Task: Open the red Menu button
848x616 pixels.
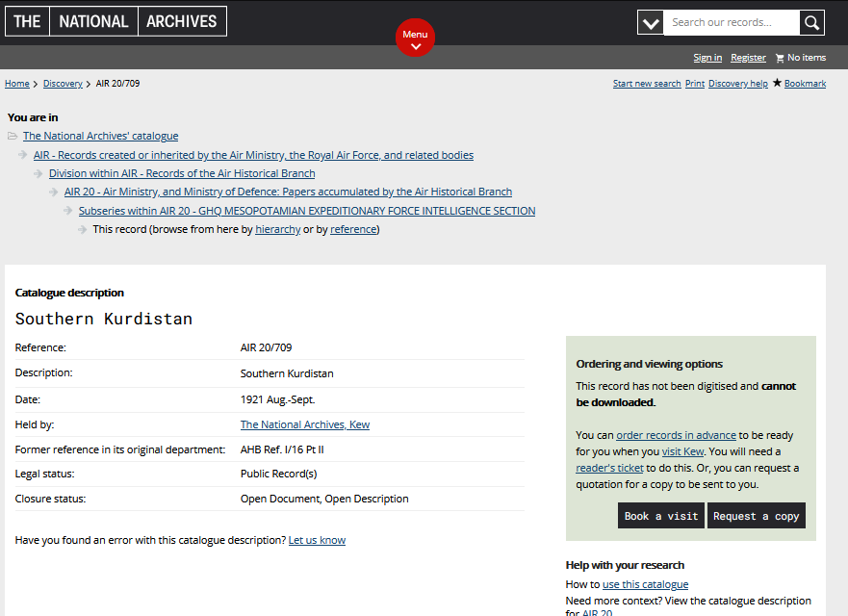Action: pyautogui.click(x=415, y=38)
